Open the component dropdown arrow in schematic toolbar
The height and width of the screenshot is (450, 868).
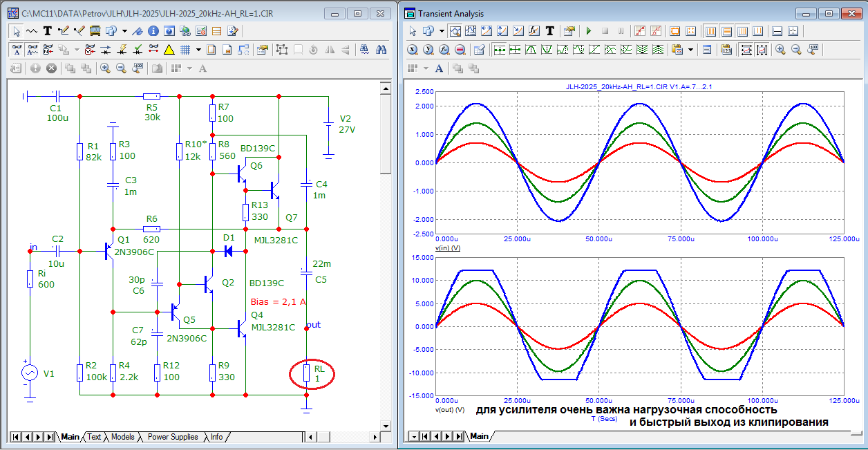124,31
